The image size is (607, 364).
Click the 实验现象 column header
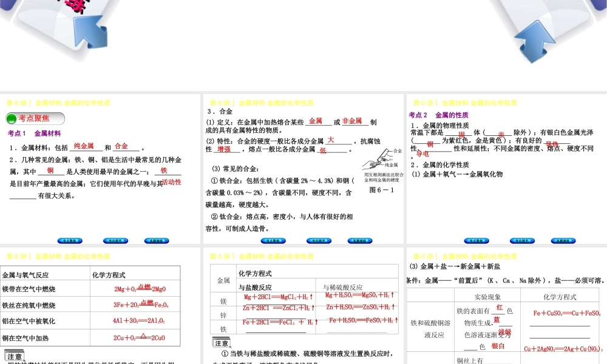[x=487, y=297]
